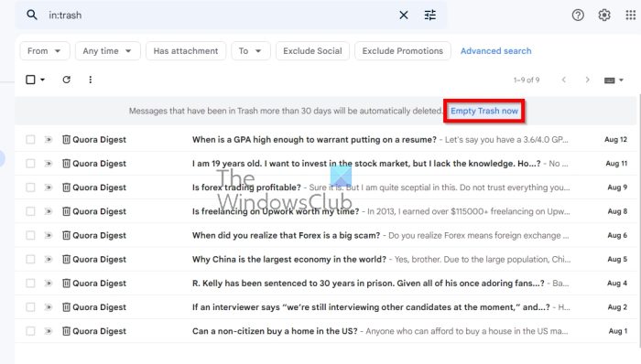The image size is (641, 364).
Task: Click trash icon on interviewer candidates email
Action: tap(66, 307)
